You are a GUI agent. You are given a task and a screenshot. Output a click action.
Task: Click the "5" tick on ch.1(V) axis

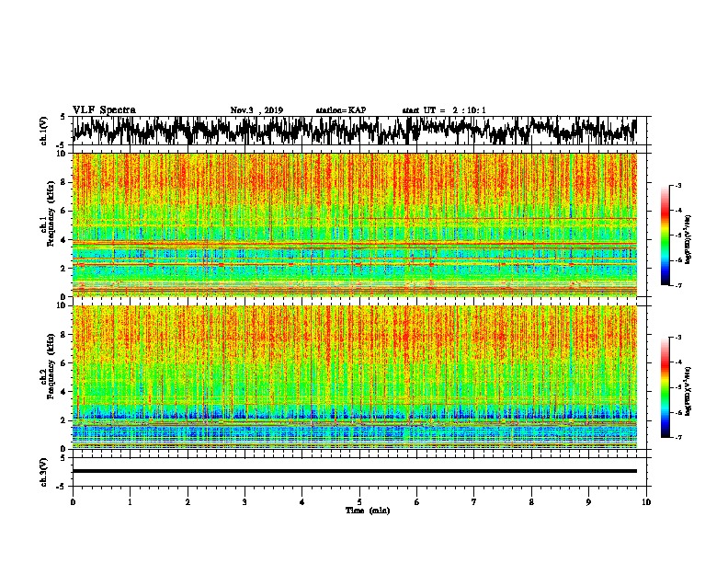pos(63,117)
